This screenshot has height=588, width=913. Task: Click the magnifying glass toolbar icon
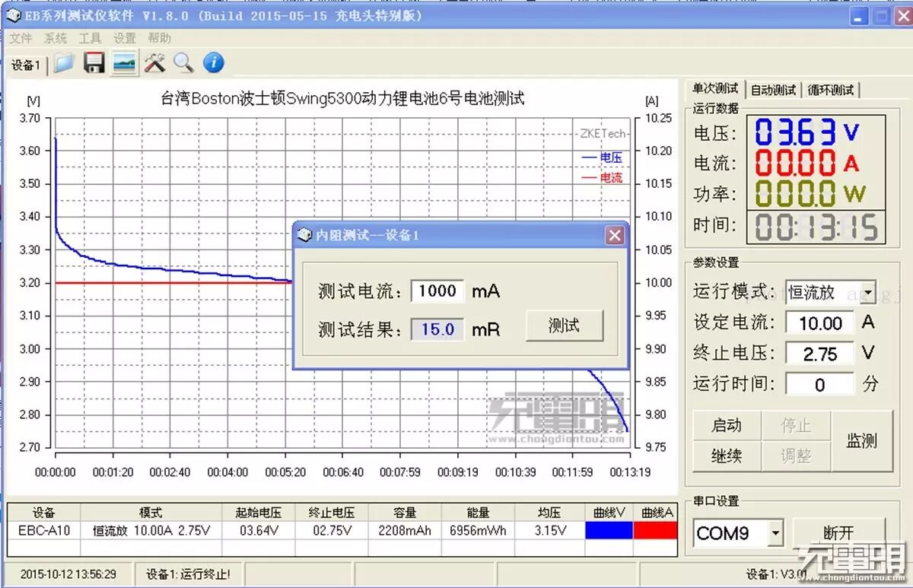(183, 62)
